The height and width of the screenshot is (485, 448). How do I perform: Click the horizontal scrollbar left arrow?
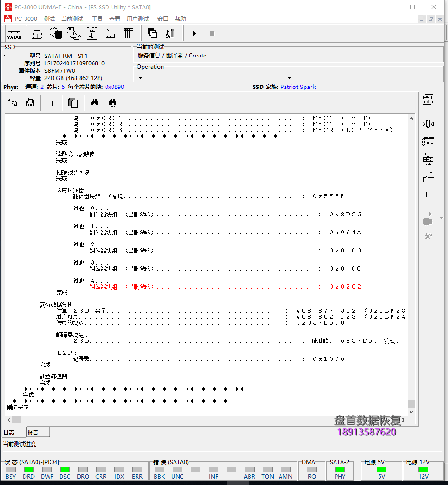coord(9,420)
